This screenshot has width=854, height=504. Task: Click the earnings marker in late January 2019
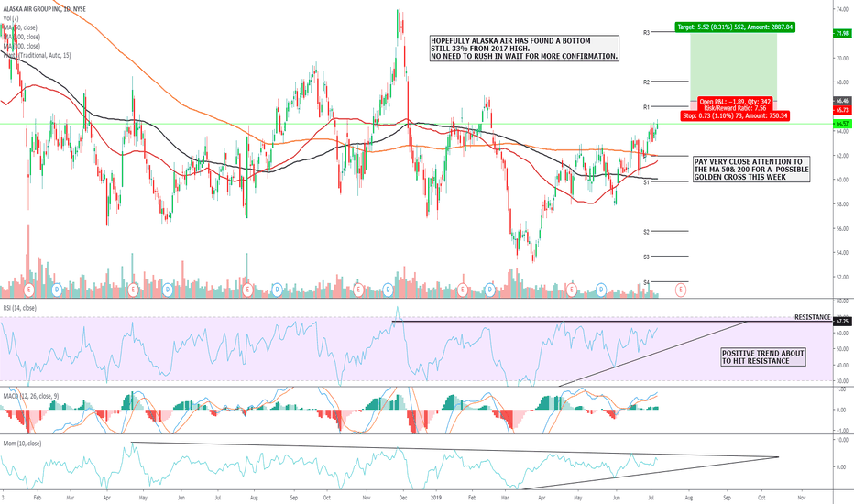coord(463,290)
